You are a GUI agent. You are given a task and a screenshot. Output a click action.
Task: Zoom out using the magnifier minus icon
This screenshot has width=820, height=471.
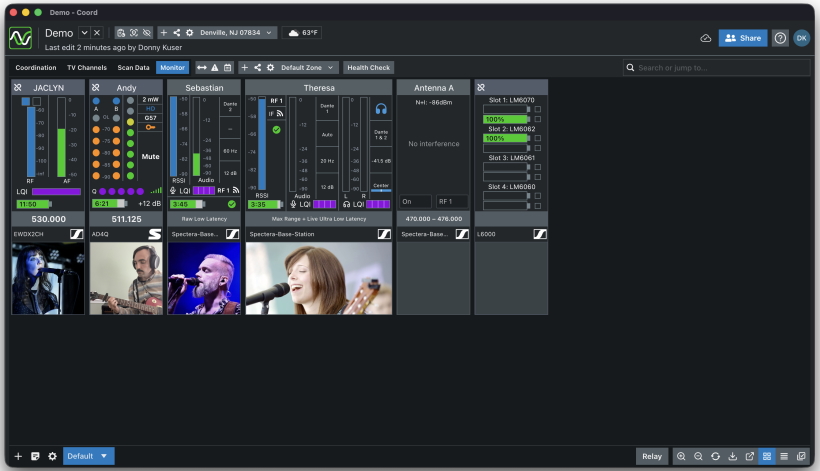click(698, 456)
